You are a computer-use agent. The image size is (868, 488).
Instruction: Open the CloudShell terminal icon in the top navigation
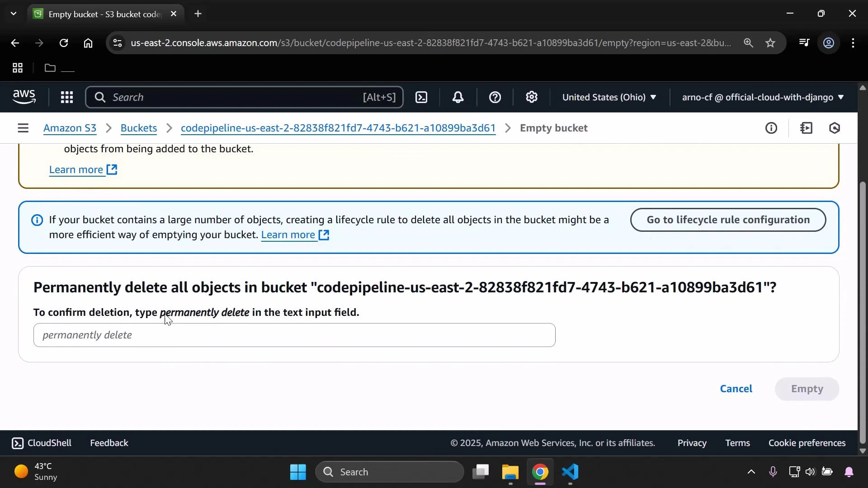[x=421, y=97]
